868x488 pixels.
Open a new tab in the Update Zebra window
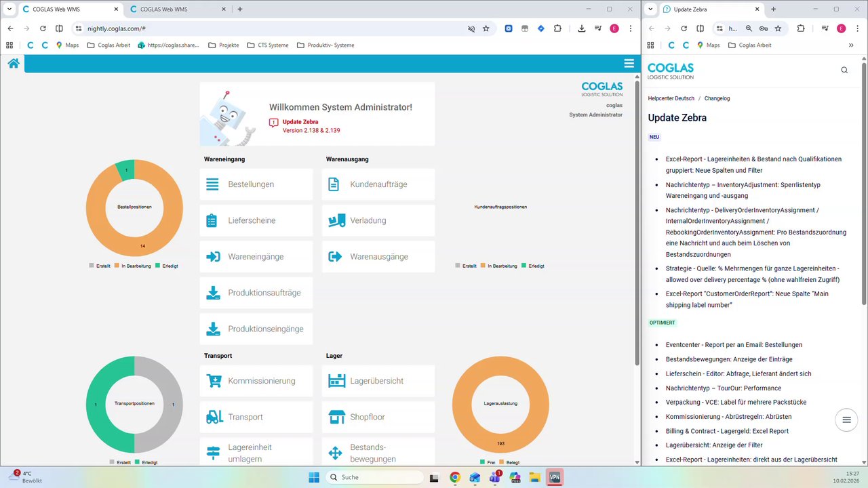point(774,9)
